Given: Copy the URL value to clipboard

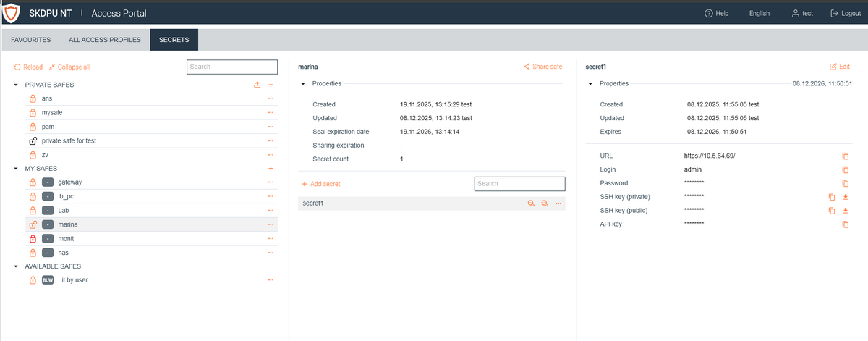Looking at the screenshot, I should click(x=844, y=156).
